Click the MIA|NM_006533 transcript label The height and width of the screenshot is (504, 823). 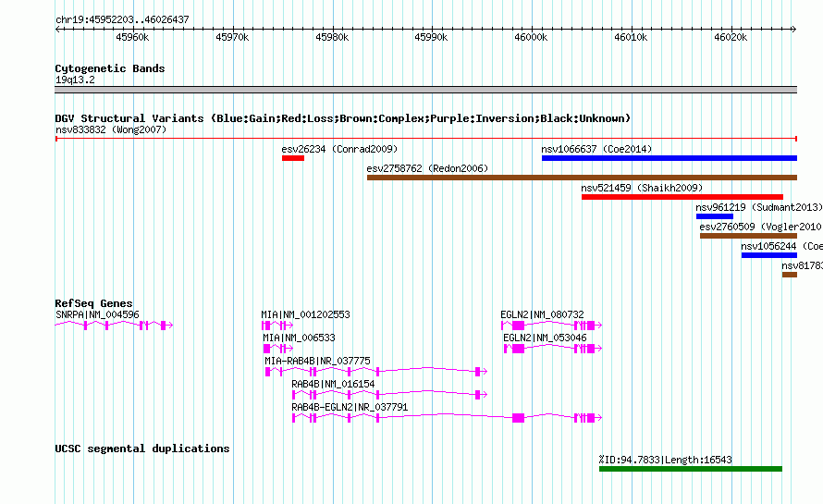299,338
